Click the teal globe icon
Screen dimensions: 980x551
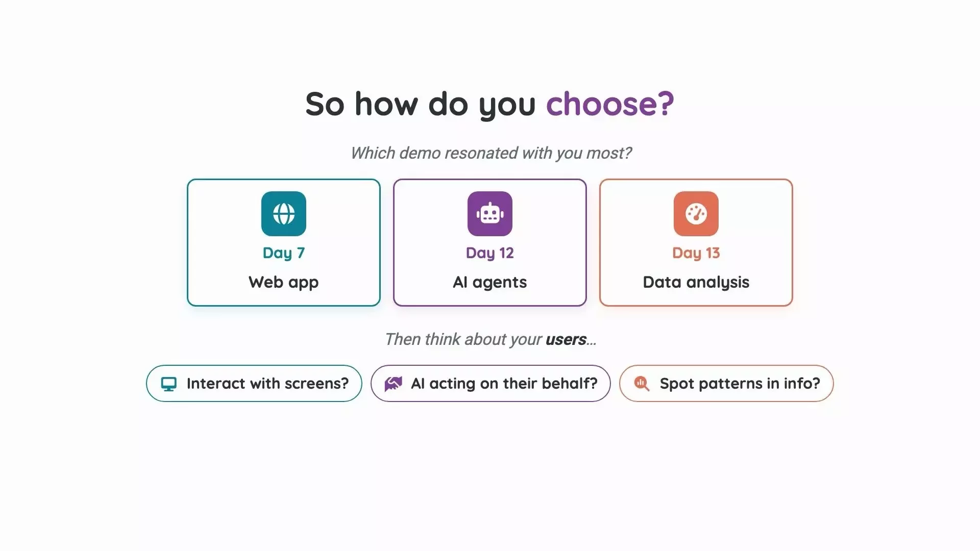284,214
